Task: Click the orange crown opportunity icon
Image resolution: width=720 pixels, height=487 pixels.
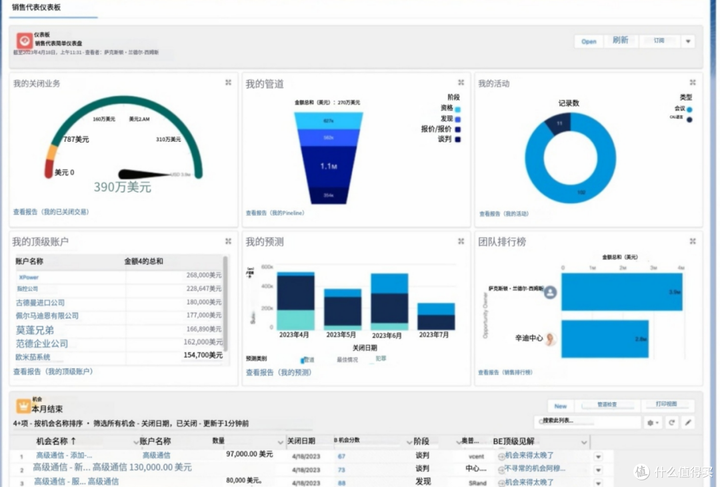Action: point(23,406)
